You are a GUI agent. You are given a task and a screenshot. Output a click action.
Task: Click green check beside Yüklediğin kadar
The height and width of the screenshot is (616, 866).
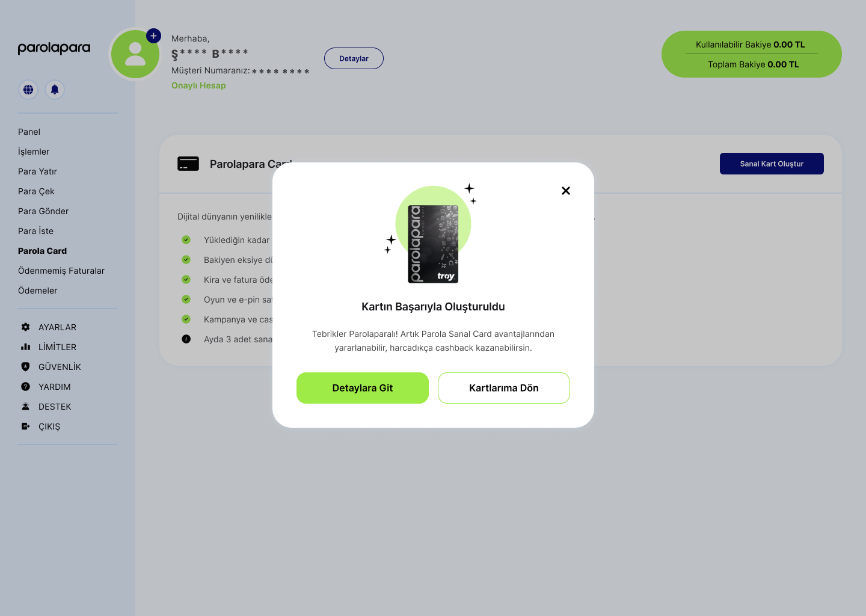186,240
